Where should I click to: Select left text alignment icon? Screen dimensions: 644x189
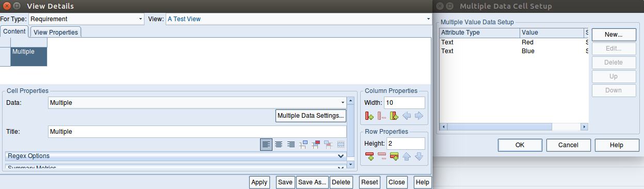click(x=266, y=145)
